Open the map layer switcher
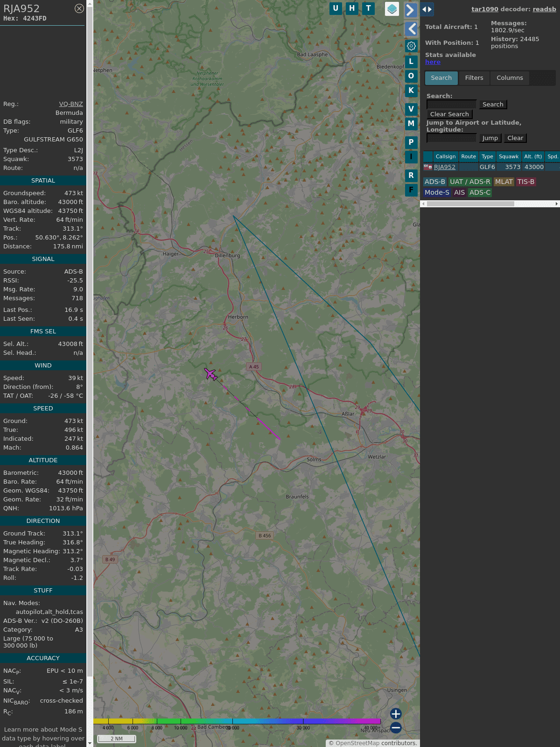 click(392, 9)
